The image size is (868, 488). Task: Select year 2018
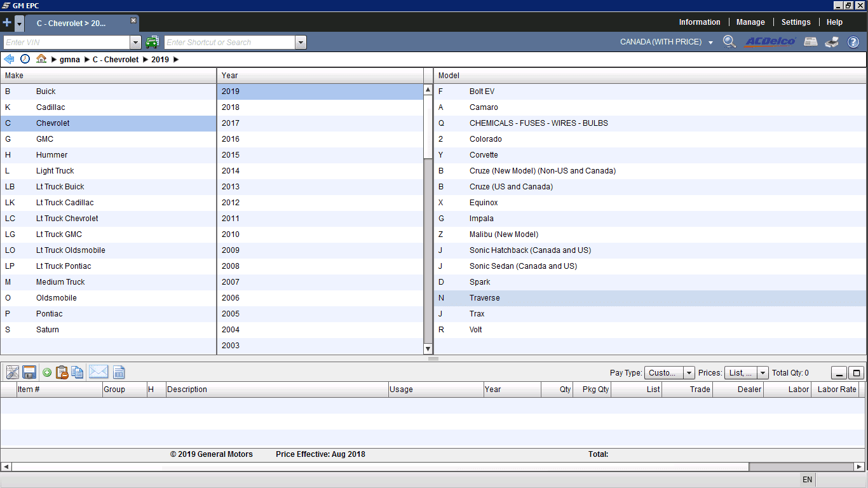click(320, 107)
